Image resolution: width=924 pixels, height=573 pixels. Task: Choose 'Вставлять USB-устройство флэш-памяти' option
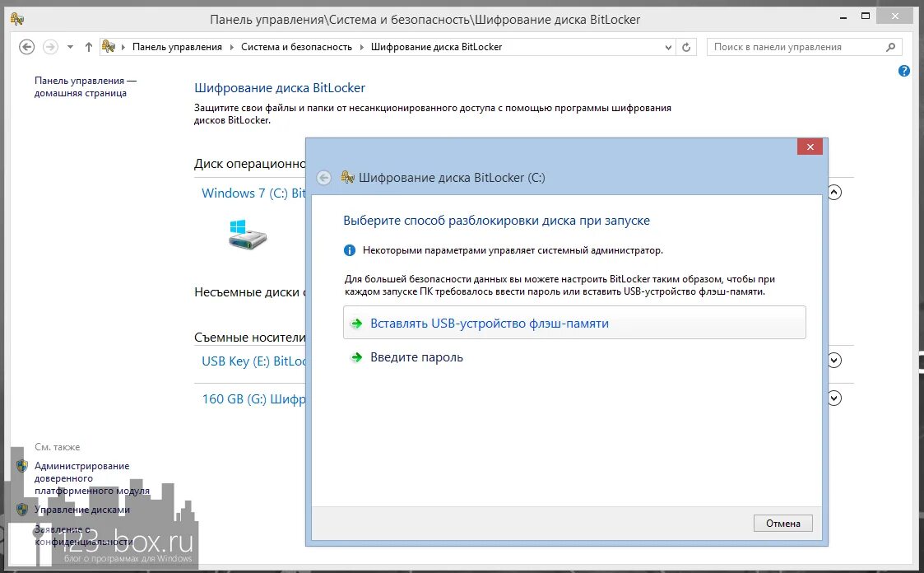click(574, 323)
